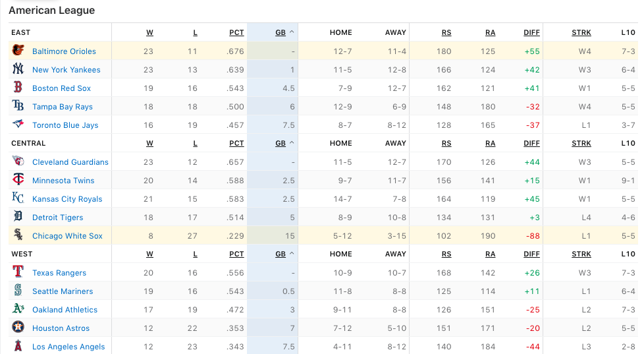Image resolution: width=644 pixels, height=354 pixels.
Task: Sort Central division by L header
Action: point(195,143)
